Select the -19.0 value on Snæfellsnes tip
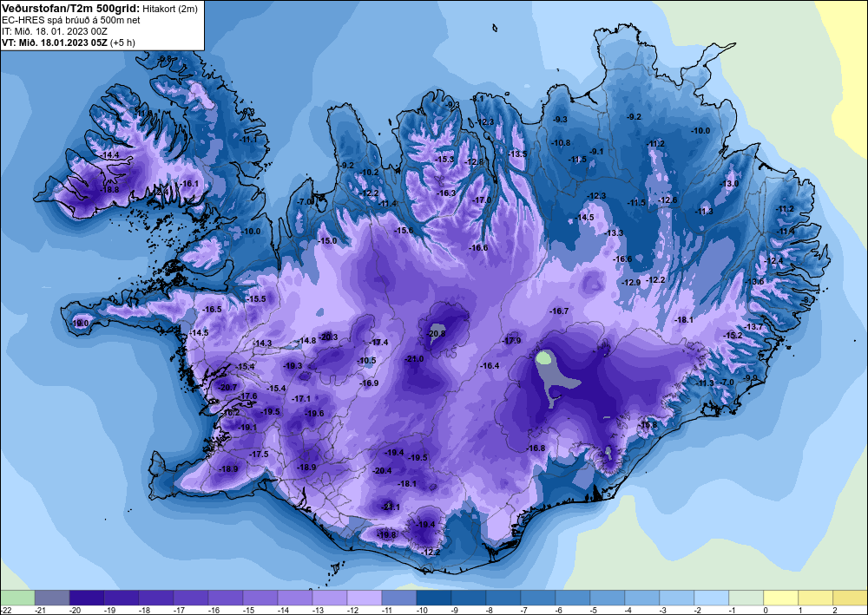This screenshot has width=868, height=615. tap(80, 323)
